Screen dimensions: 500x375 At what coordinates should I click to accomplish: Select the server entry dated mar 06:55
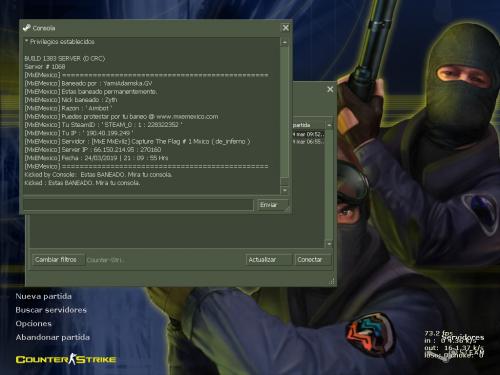click(x=308, y=142)
